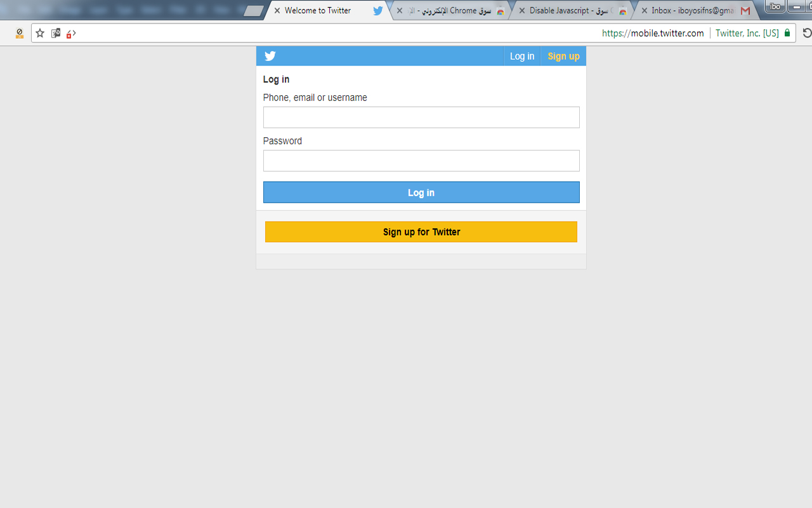
Task: Close the Welcome to Twitter tab
Action: point(277,11)
